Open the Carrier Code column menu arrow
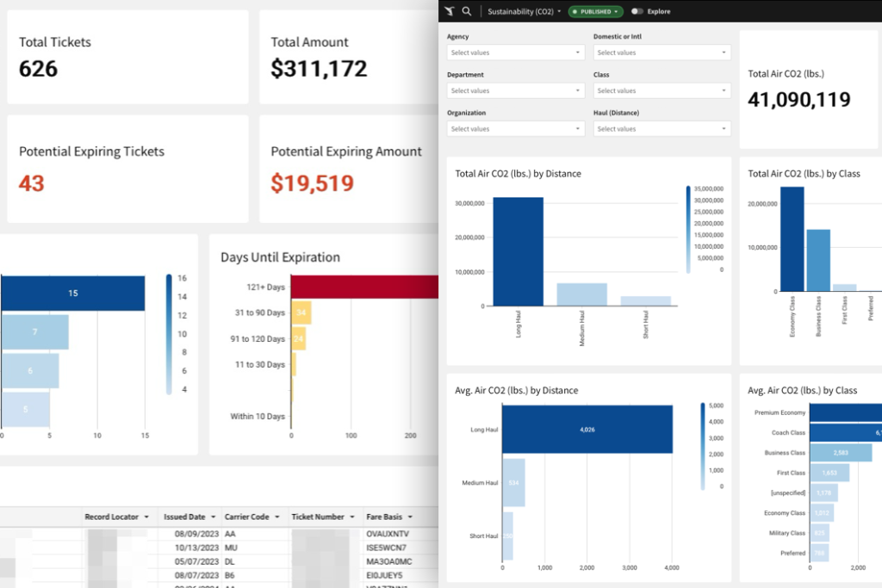 tap(277, 517)
